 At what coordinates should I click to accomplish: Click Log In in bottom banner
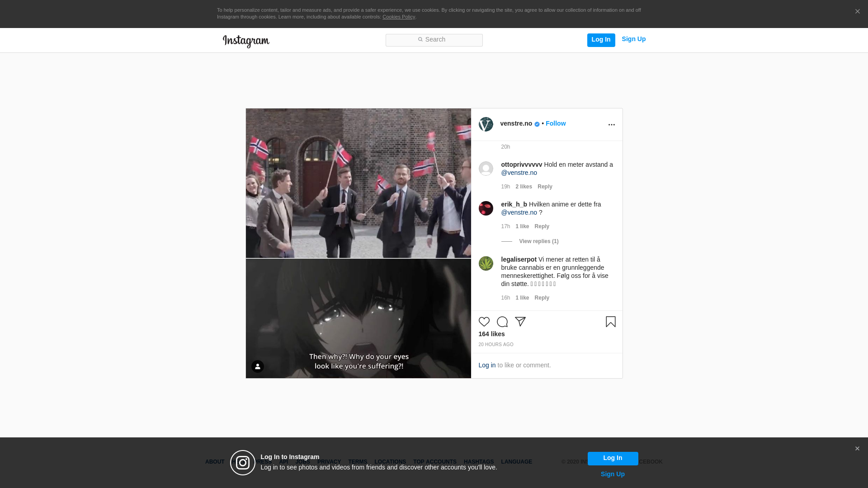click(613, 458)
